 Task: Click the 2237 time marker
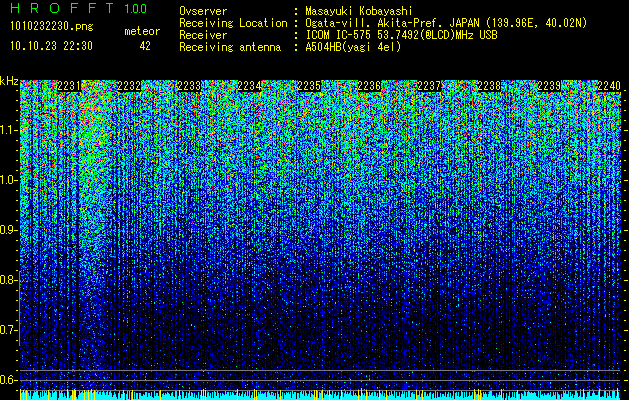[x=429, y=86]
